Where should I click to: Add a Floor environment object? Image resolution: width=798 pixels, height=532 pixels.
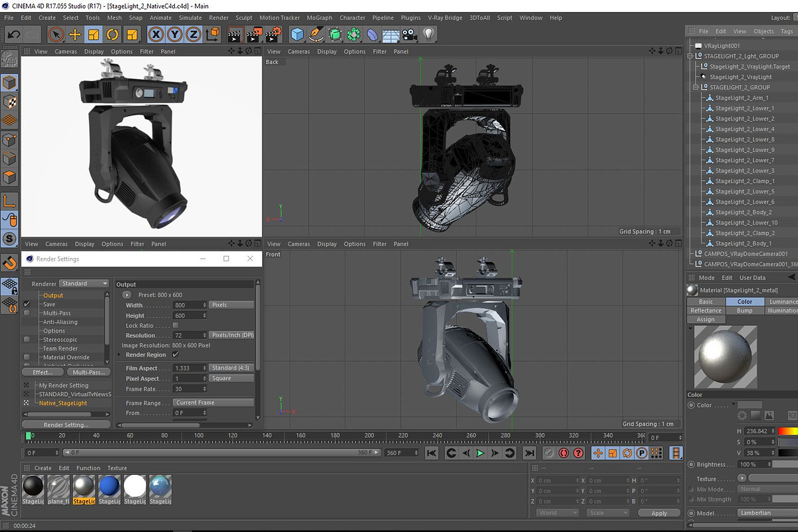tap(392, 34)
